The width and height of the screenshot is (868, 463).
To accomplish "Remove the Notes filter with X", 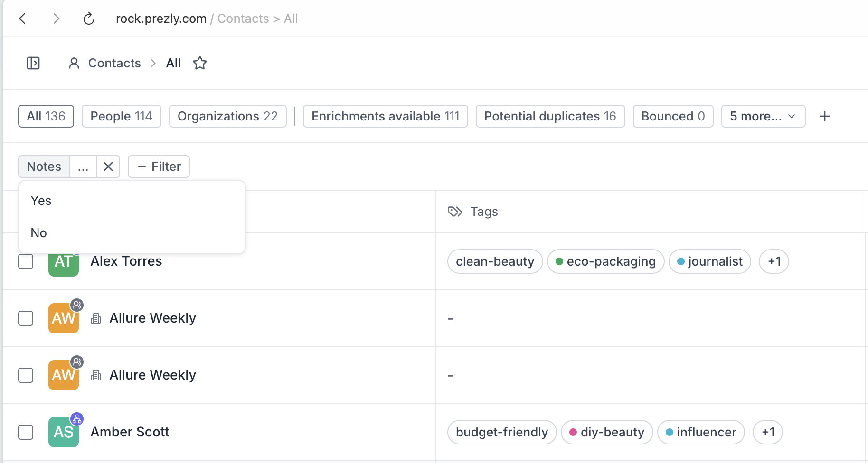I will (108, 167).
